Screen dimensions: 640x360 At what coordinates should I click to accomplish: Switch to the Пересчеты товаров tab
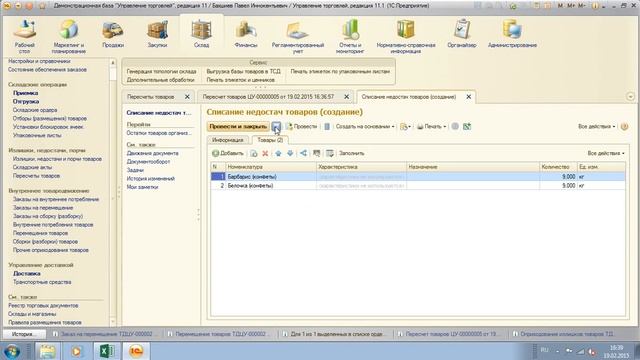click(151, 97)
